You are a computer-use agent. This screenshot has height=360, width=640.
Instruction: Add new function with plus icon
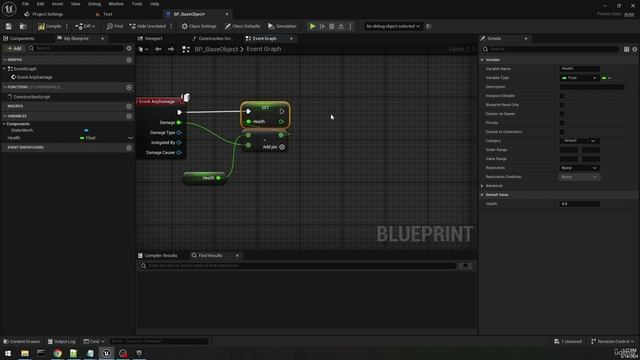(x=129, y=87)
